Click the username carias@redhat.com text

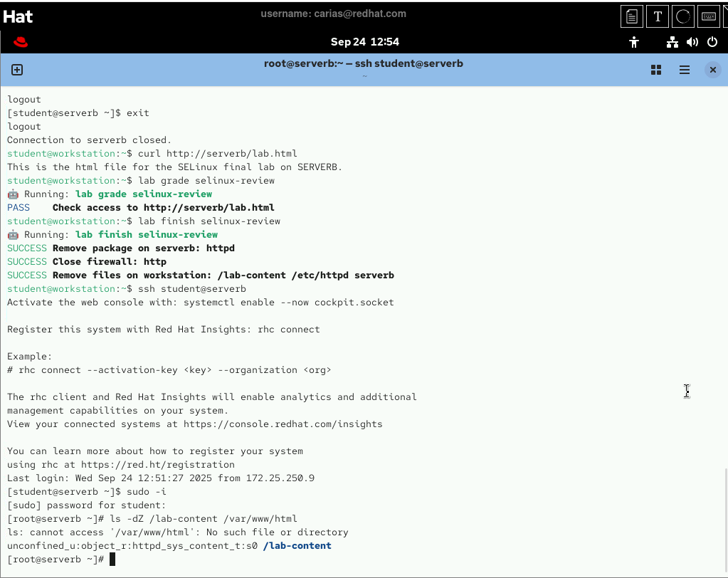pos(333,14)
